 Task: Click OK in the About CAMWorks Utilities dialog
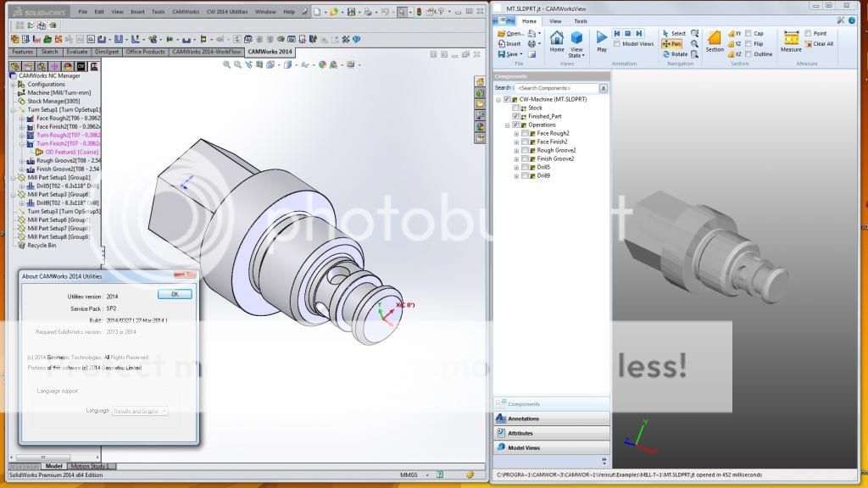click(x=174, y=294)
